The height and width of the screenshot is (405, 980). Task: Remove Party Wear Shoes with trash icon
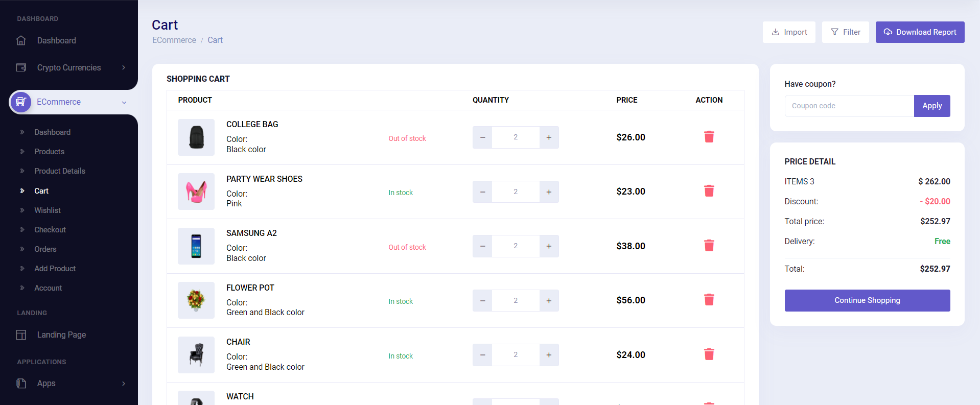pos(709,191)
